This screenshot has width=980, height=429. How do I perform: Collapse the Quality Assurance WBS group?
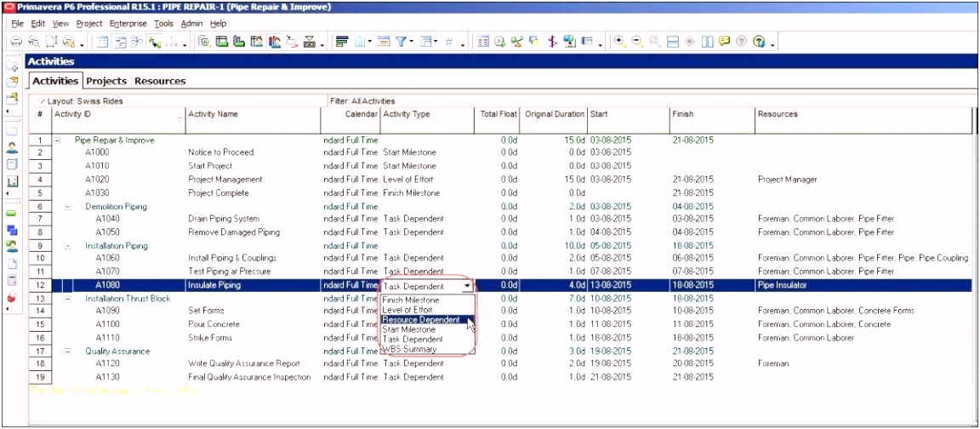68,351
